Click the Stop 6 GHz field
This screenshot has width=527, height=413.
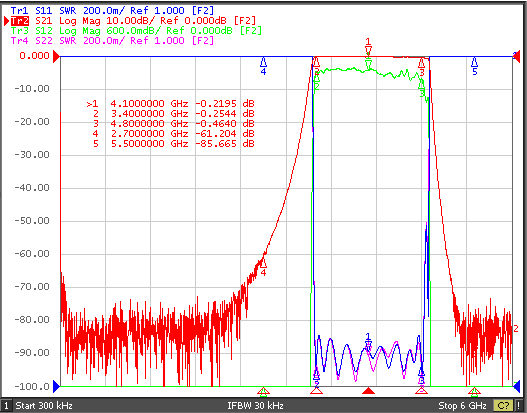[462, 406]
